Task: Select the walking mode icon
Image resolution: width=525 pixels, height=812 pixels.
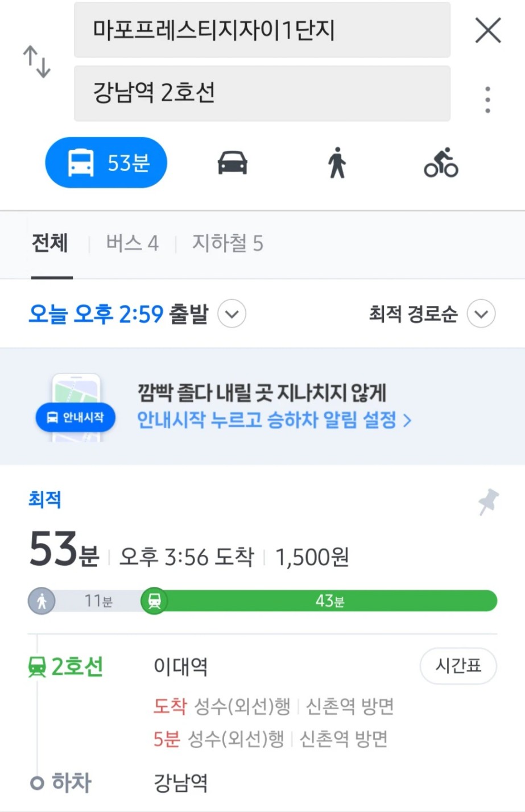Action: point(337,163)
